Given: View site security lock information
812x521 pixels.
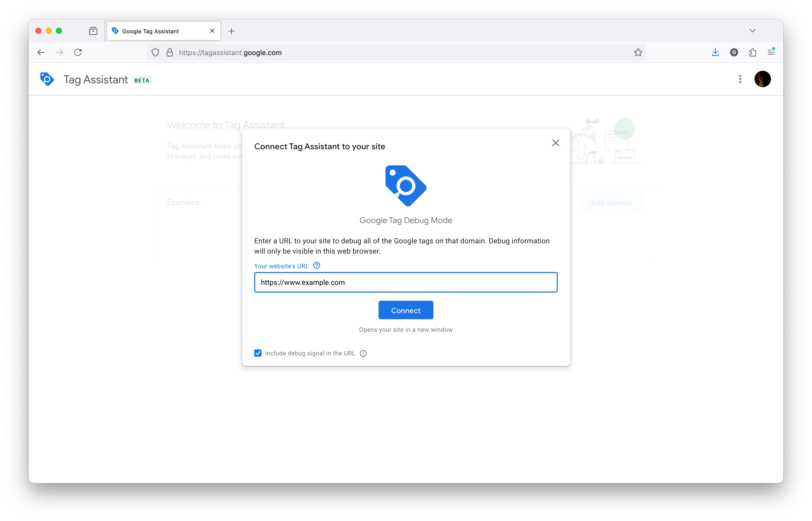Looking at the screenshot, I should tap(170, 53).
